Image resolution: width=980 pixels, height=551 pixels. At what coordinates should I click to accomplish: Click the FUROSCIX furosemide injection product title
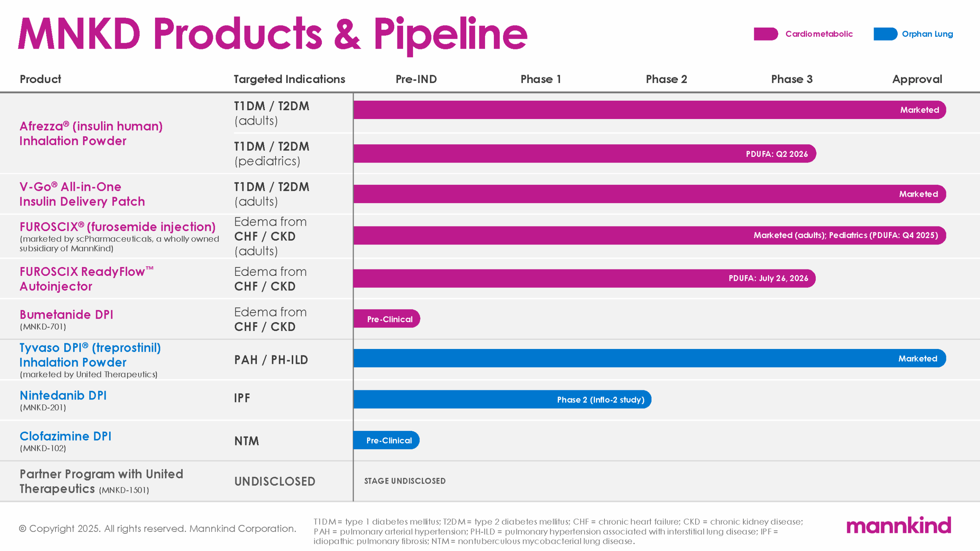118,227
